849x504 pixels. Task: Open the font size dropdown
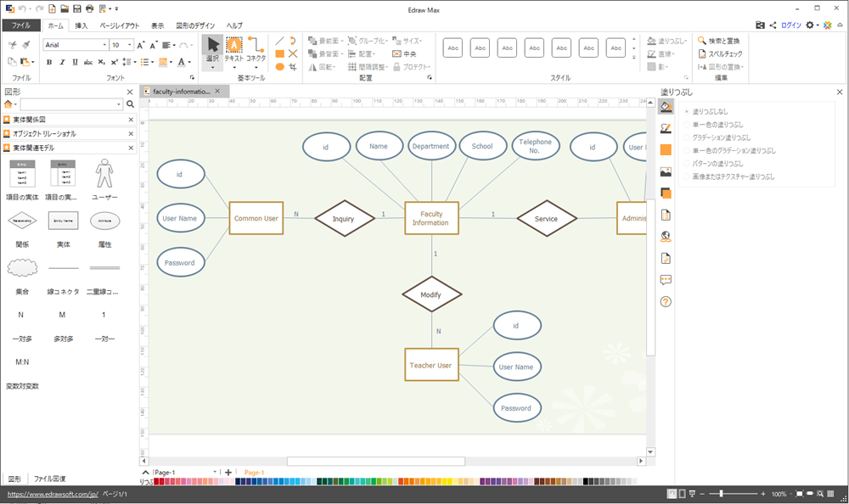(129, 45)
